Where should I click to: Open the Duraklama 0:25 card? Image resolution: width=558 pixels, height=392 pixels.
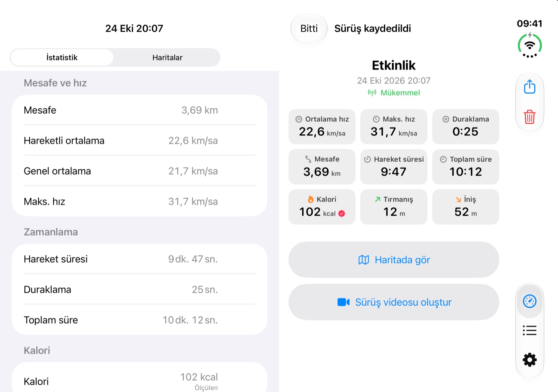(466, 126)
